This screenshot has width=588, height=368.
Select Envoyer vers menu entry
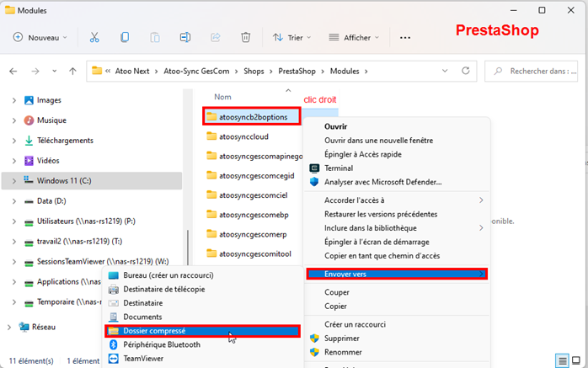pyautogui.click(x=397, y=274)
